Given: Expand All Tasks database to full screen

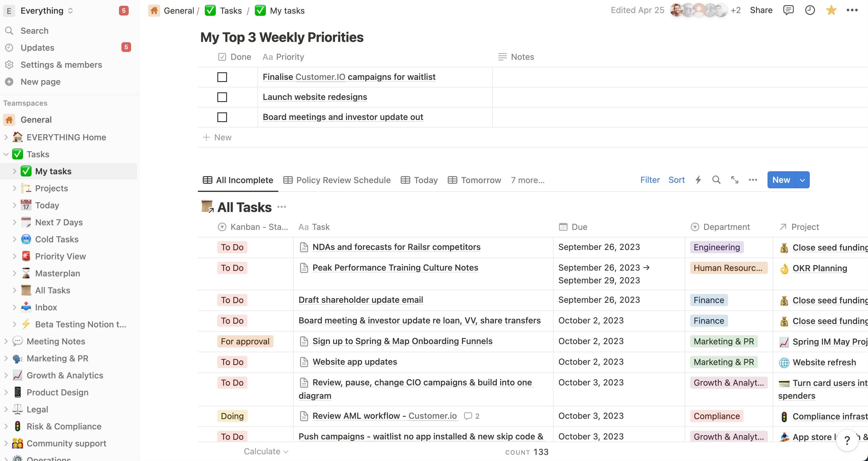Looking at the screenshot, I should [734, 180].
